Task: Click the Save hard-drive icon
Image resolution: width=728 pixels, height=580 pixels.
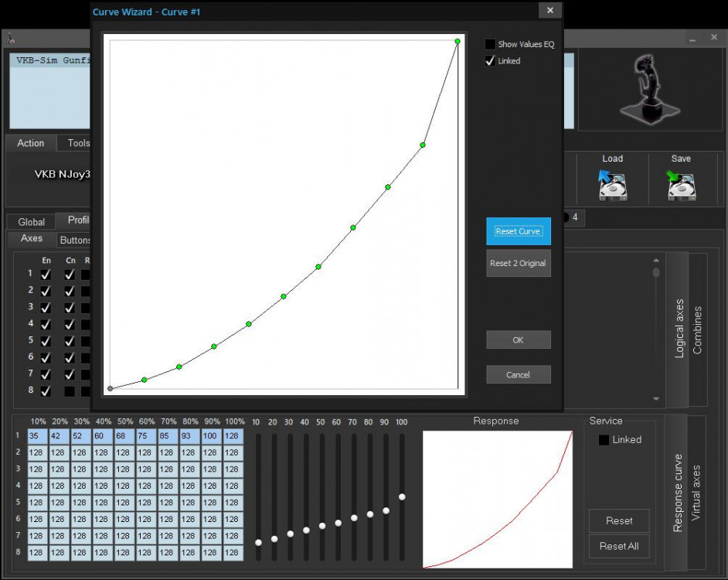Action: point(681,185)
